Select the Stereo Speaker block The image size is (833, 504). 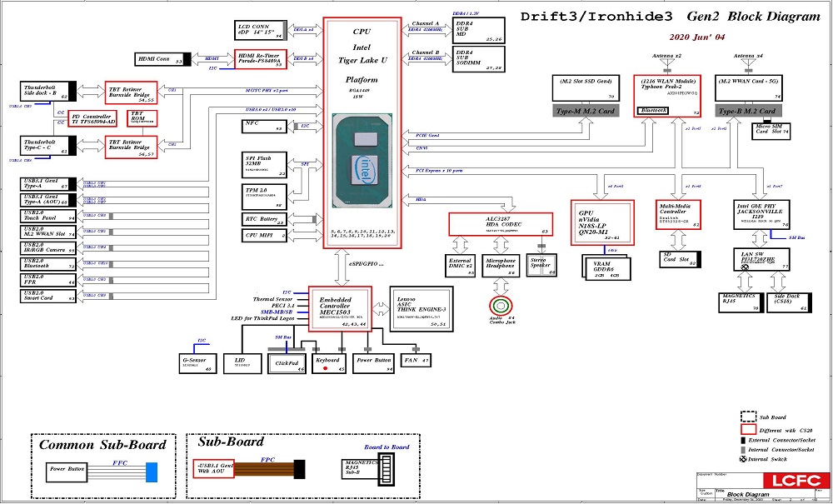click(x=542, y=266)
